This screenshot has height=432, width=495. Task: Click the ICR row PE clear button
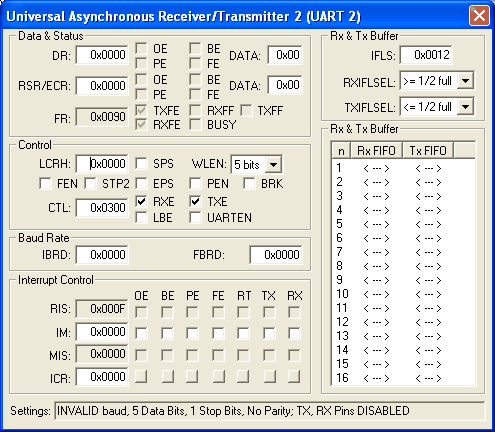192,376
